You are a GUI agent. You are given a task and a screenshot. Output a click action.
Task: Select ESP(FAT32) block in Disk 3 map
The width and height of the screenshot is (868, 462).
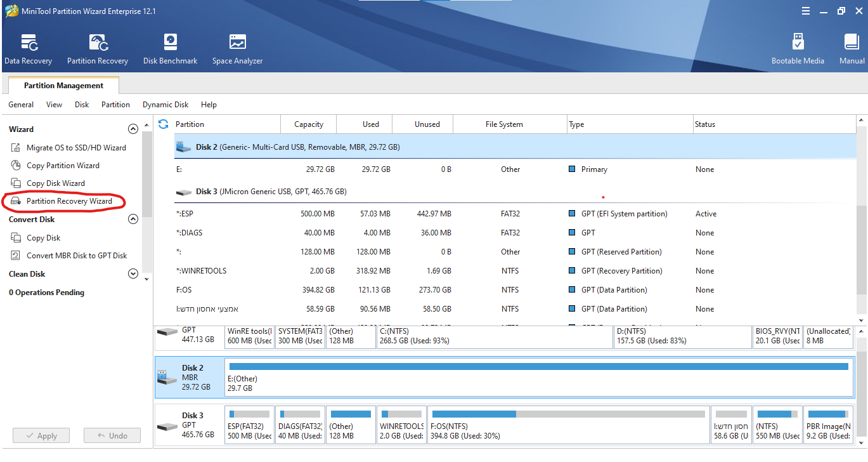pyautogui.click(x=250, y=425)
